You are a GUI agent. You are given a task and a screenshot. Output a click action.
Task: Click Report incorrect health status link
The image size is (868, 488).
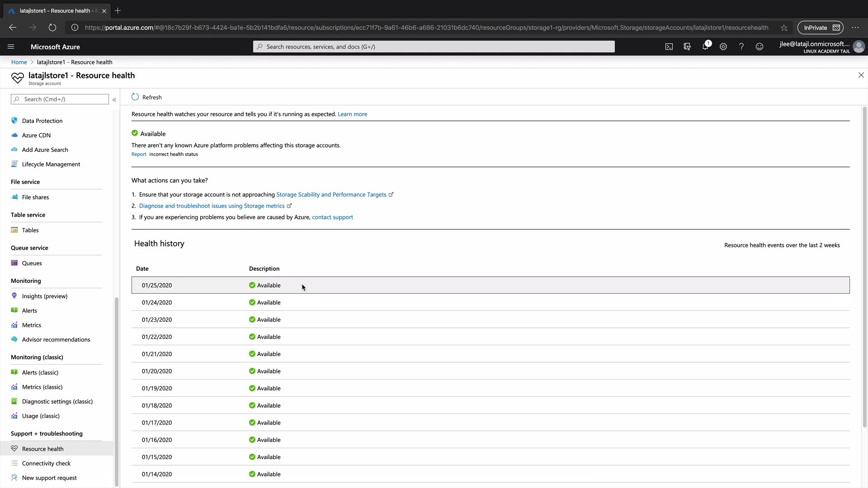pos(139,155)
